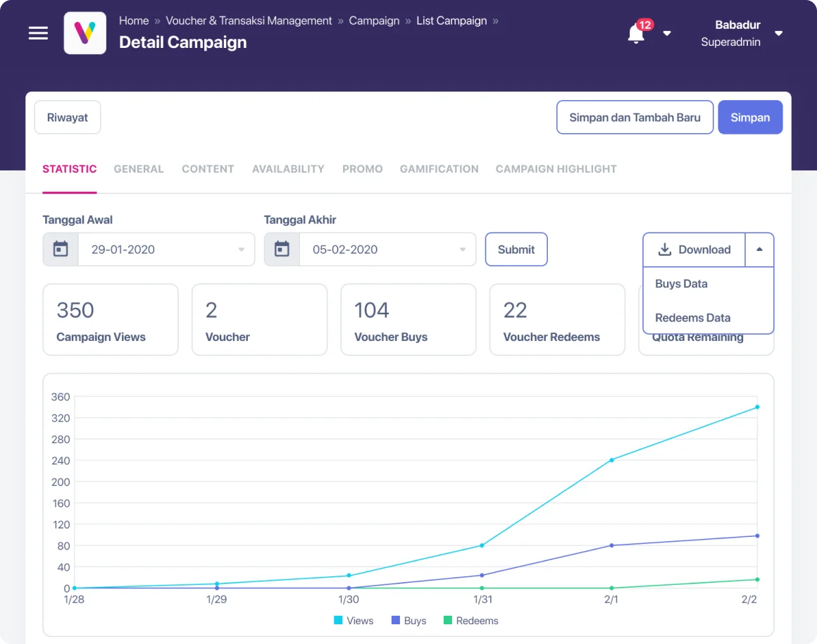The image size is (817, 644).
Task: Toggle Buys series in chart legend
Action: (408, 621)
